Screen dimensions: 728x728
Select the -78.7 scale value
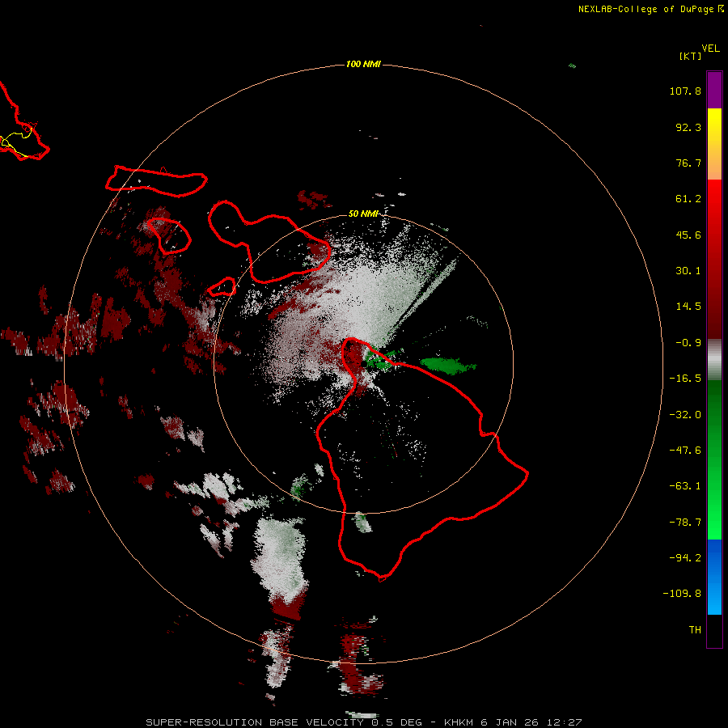coord(685,523)
